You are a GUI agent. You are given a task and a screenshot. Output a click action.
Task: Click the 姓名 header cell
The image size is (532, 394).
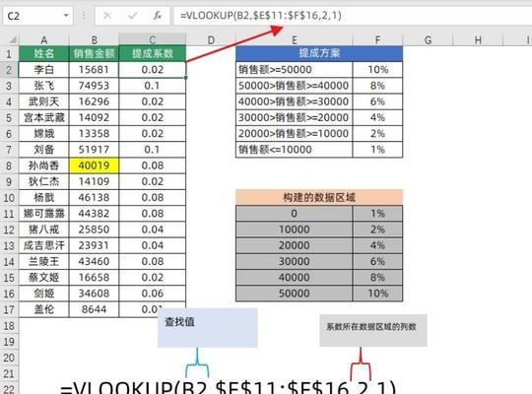(43, 53)
